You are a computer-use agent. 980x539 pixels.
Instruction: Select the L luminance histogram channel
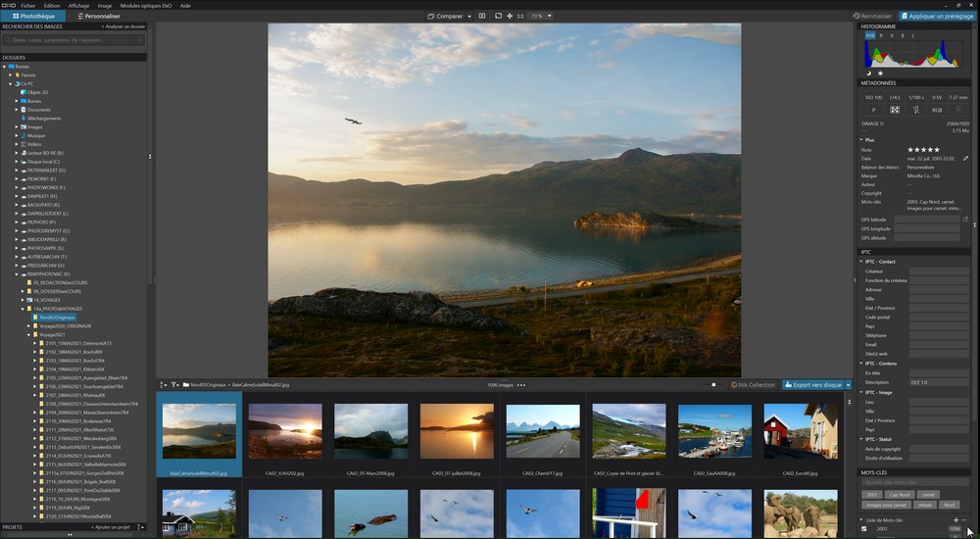(913, 35)
